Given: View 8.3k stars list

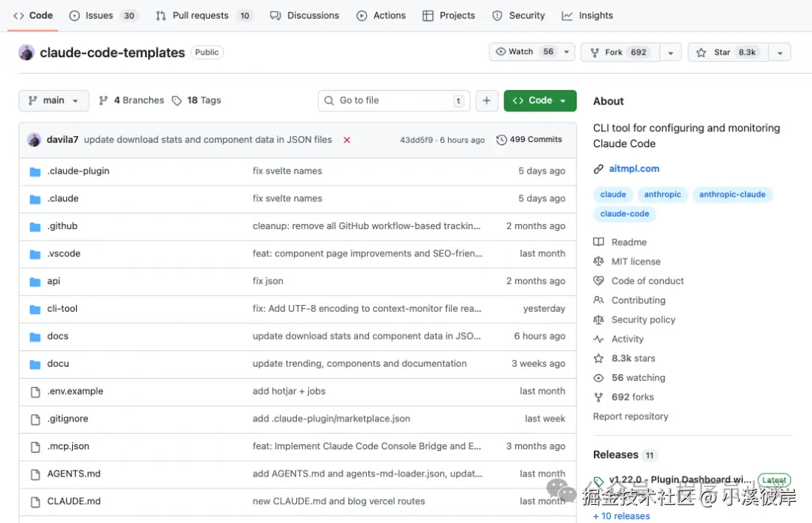Looking at the screenshot, I should pos(625,358).
